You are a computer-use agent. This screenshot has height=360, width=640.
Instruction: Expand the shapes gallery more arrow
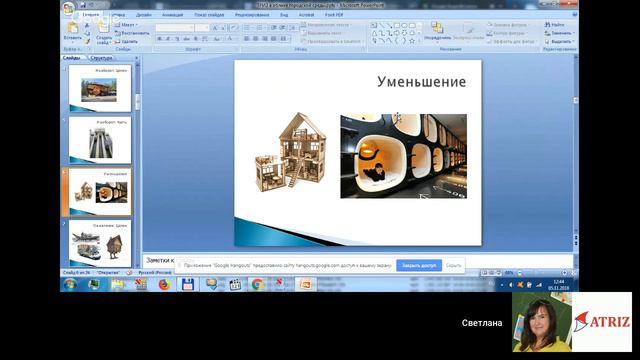pos(419,41)
